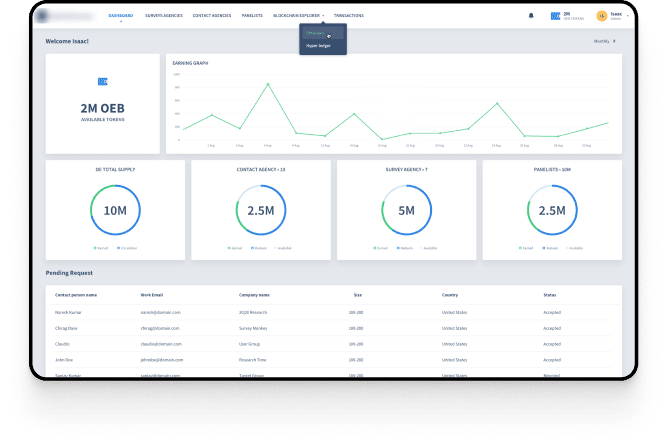Click the blue token logo in Available Tokens card
667x445 pixels.
pos(102,81)
